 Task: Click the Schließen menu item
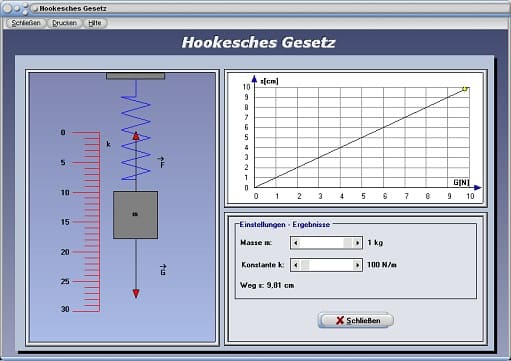pyautogui.click(x=26, y=23)
